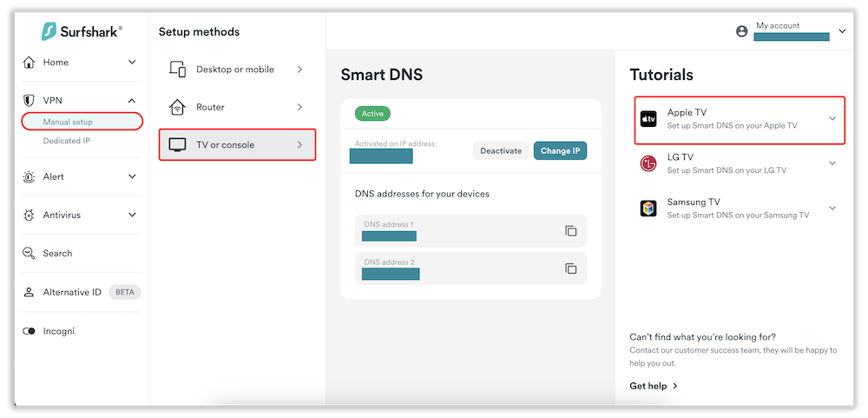Click the Active status badge
This screenshot has height=418, width=868.
pos(372,113)
